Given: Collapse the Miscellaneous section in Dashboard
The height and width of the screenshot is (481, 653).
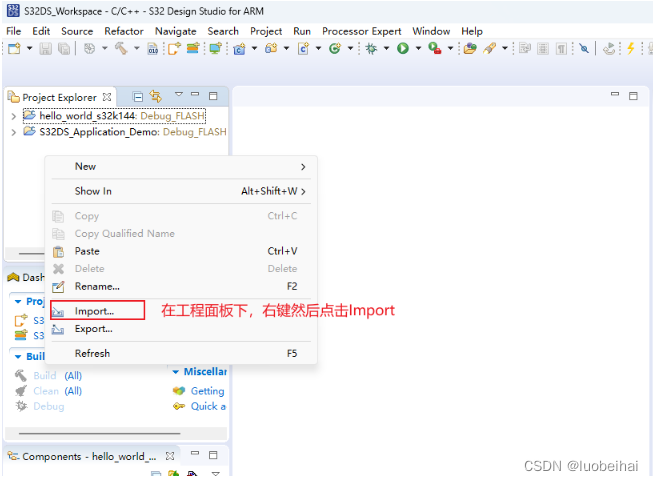Looking at the screenshot, I should coord(176,372).
